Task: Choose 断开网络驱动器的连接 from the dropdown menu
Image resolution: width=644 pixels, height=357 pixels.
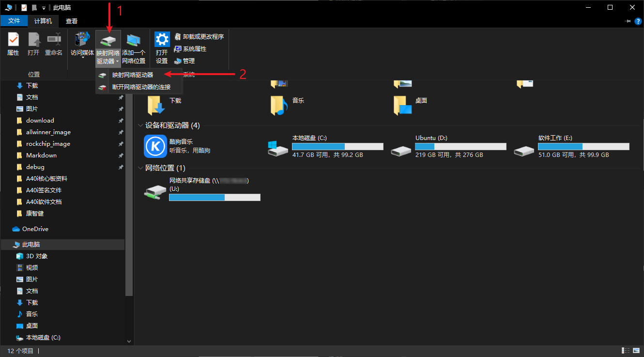Action: [x=139, y=87]
